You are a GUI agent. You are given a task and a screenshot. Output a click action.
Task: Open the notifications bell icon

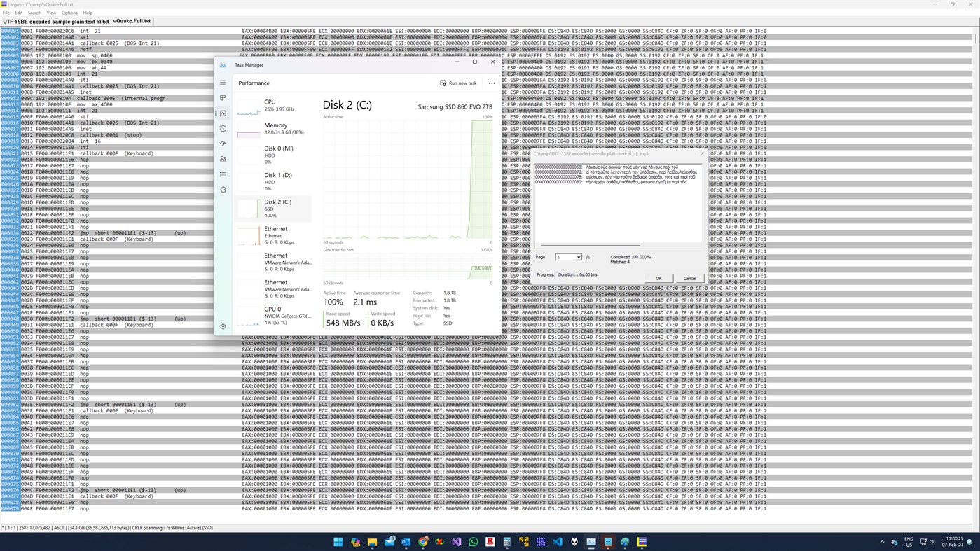[969, 542]
